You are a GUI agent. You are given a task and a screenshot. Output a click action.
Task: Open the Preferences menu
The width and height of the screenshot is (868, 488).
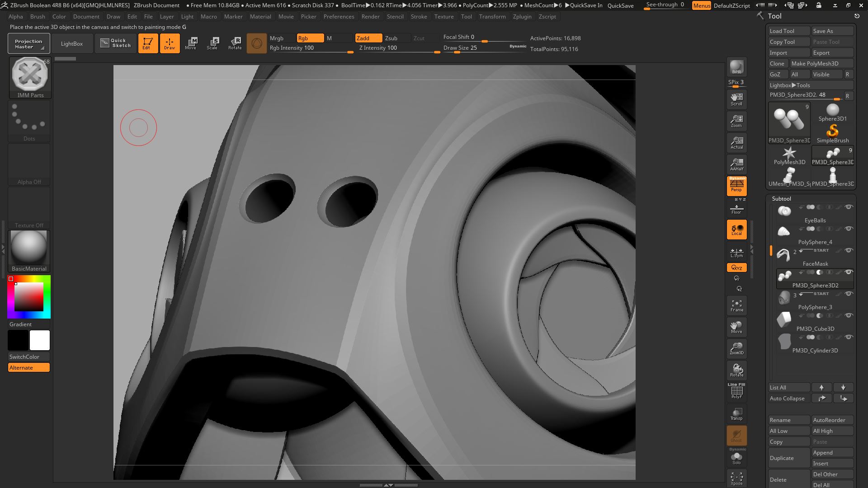[339, 16]
